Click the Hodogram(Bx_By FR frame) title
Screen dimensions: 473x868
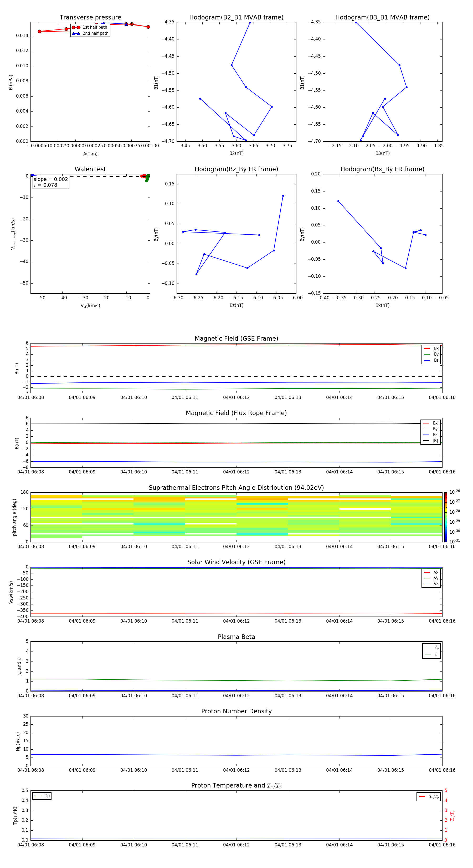[x=382, y=169]
